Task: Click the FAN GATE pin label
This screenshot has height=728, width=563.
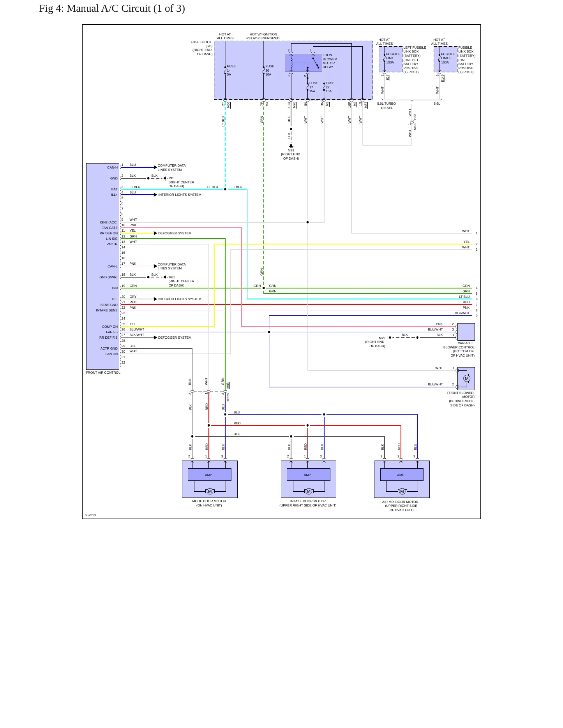Action: point(109,228)
